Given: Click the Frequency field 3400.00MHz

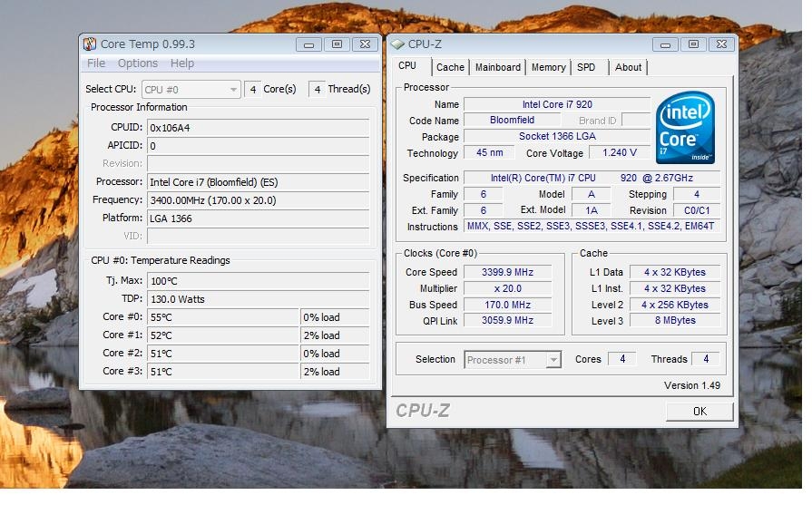Looking at the screenshot, I should click(x=258, y=200).
